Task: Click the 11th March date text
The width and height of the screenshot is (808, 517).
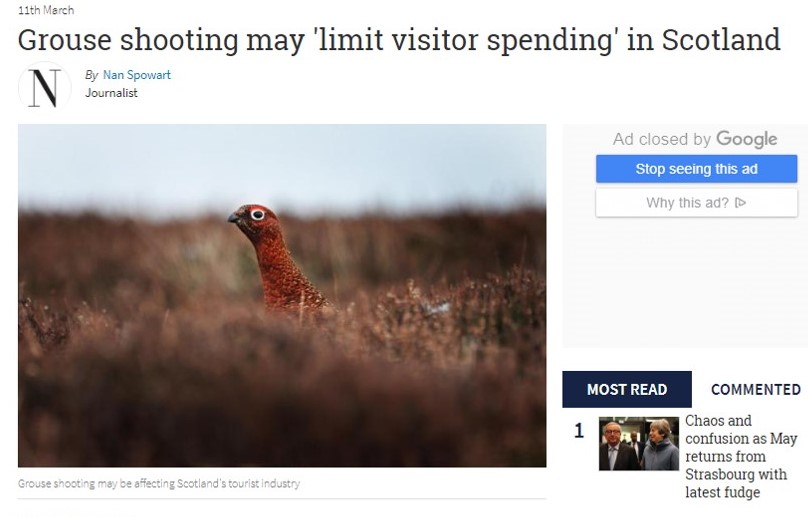Action: (46, 10)
